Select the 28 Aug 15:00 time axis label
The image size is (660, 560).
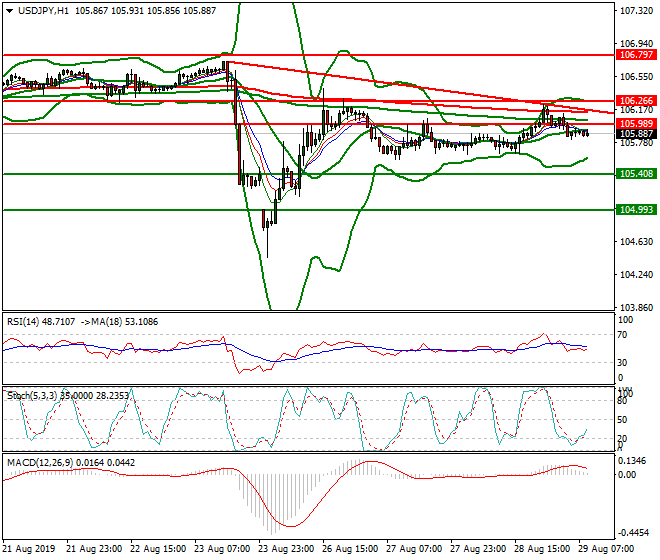542,549
